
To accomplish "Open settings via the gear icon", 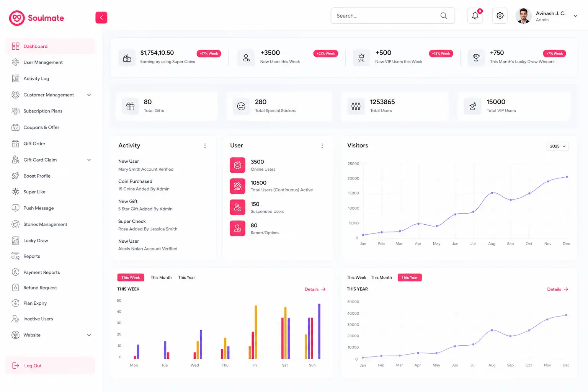I will pos(500,16).
